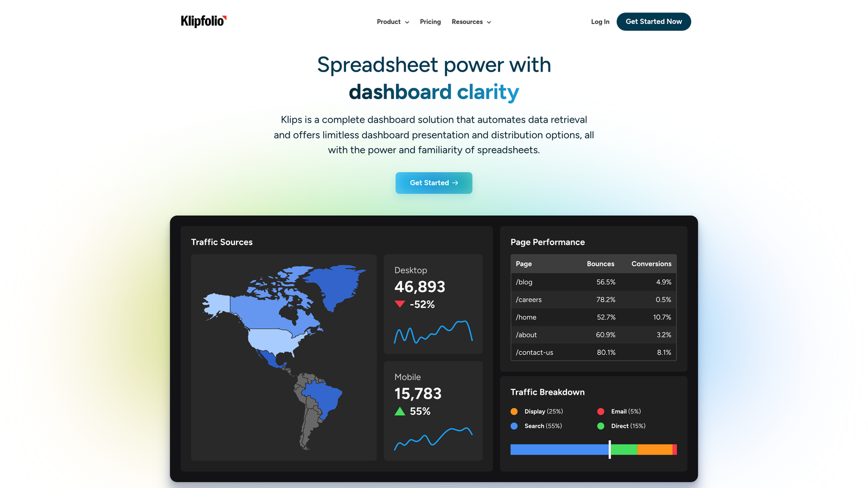Click the 'dashboard clarity' headline text
Viewport: 868px width, 488px height.
434,92
